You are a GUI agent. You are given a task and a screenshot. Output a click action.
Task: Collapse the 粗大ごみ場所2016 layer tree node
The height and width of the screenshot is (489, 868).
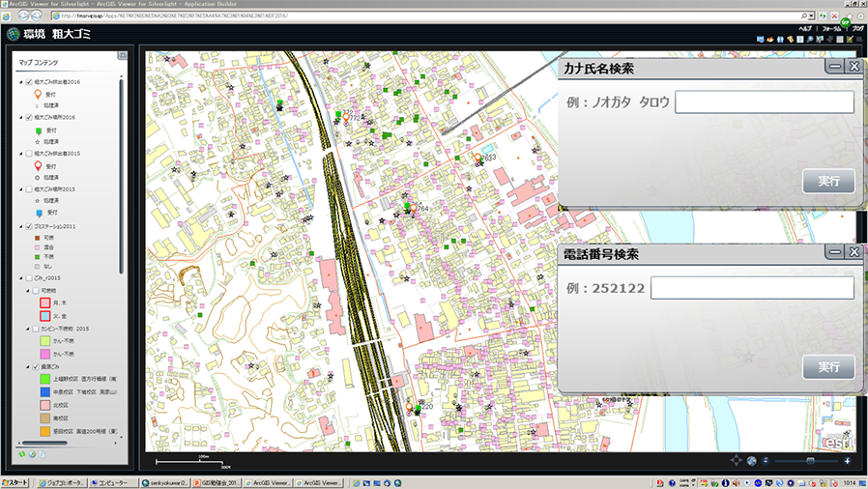click(x=20, y=118)
